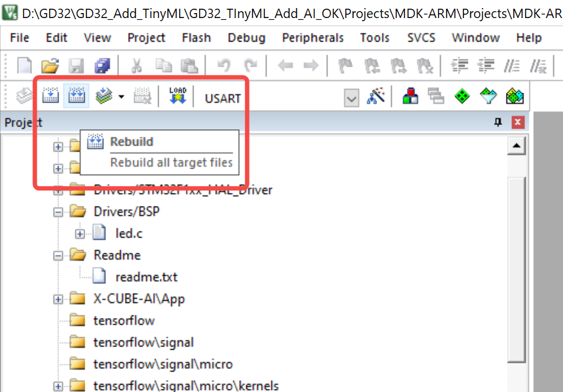The height and width of the screenshot is (392, 563).
Task: Click the Build target icon
Action: tap(50, 95)
